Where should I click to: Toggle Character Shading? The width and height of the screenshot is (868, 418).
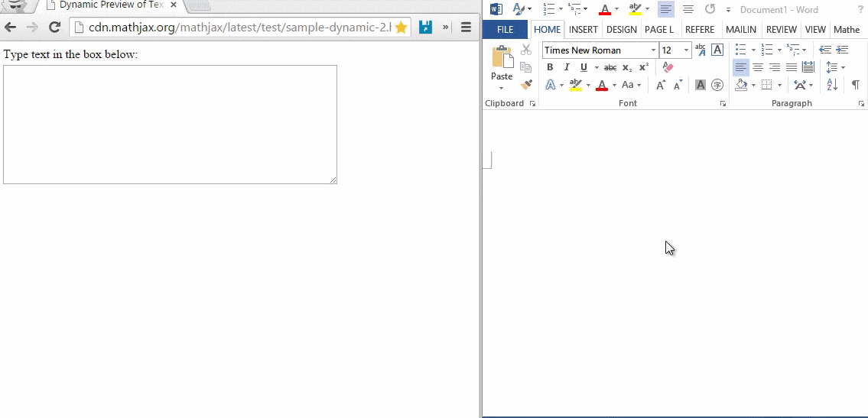[701, 85]
